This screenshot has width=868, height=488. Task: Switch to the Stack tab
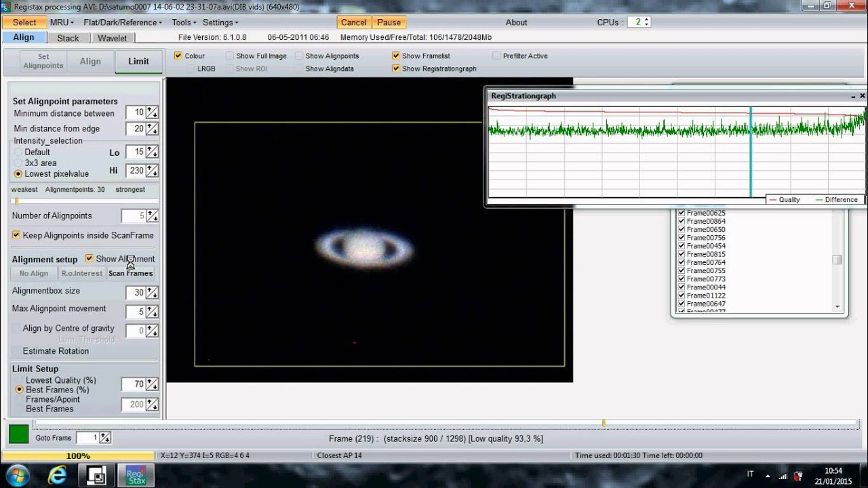[x=68, y=38]
